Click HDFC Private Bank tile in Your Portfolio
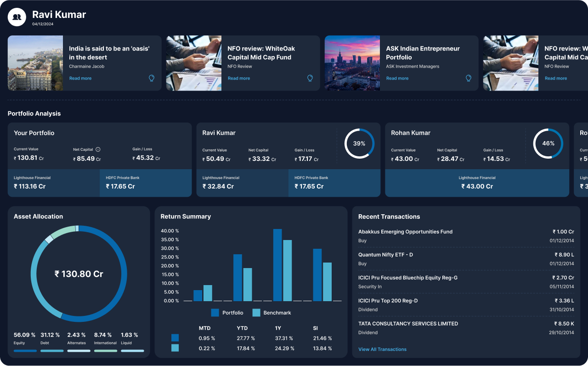The width and height of the screenshot is (588, 366). (146, 183)
